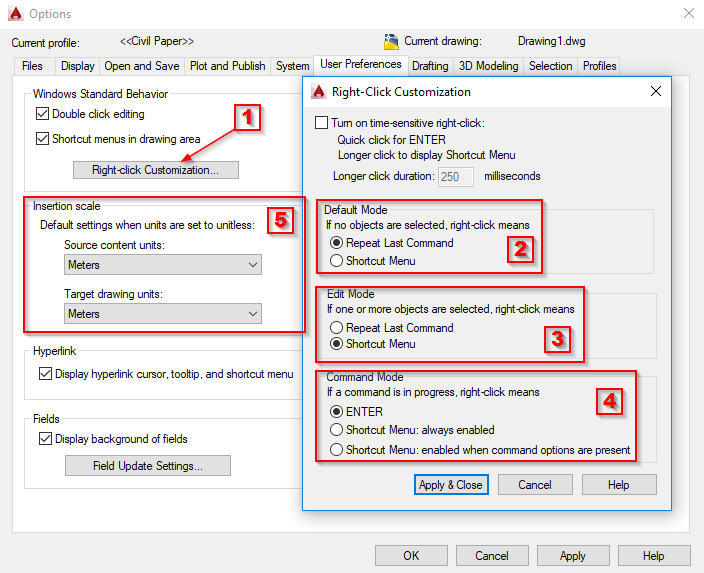Toggle Shortcut menus in drawing area
704x573 pixels.
42,138
